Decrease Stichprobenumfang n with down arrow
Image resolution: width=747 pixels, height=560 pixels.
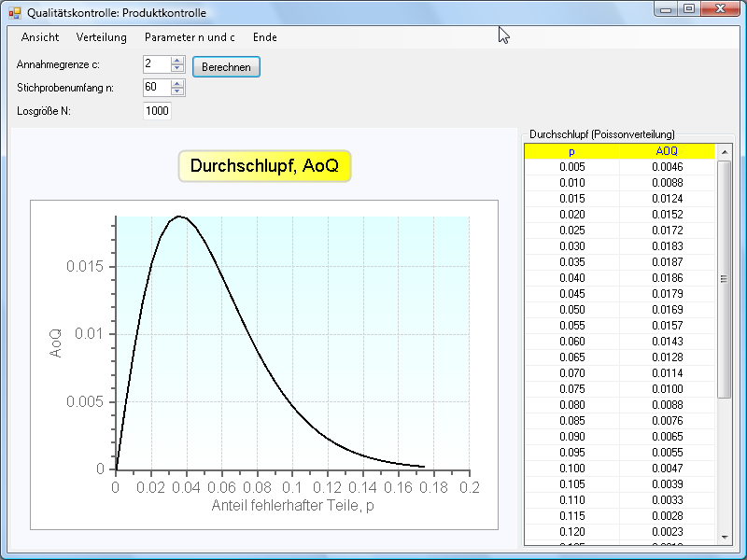(x=177, y=91)
